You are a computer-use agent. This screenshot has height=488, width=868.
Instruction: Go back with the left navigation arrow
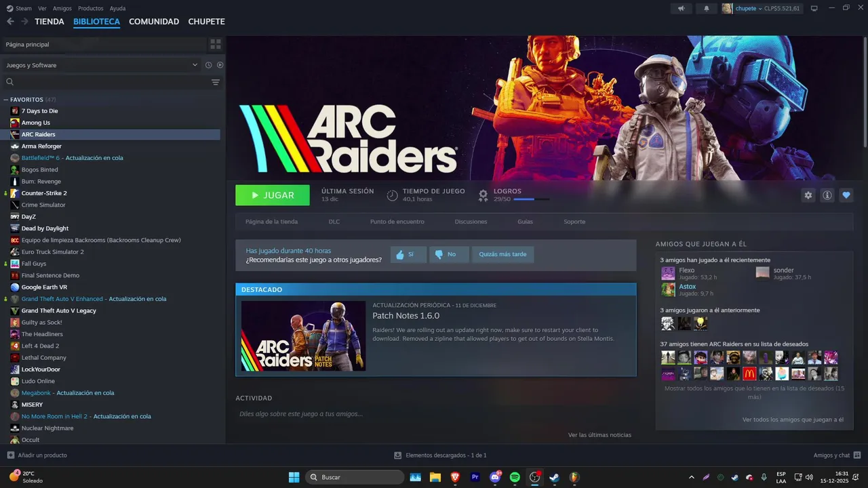click(x=10, y=22)
